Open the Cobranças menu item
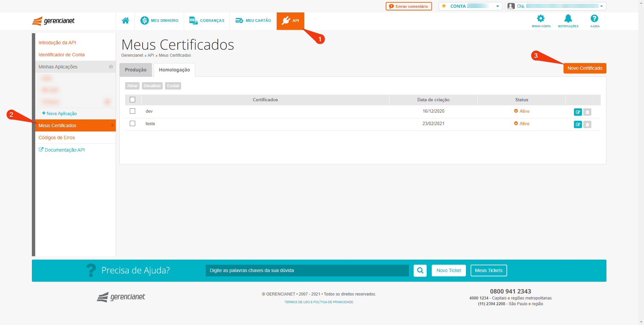Screen dimensions: 644x325 207,21
